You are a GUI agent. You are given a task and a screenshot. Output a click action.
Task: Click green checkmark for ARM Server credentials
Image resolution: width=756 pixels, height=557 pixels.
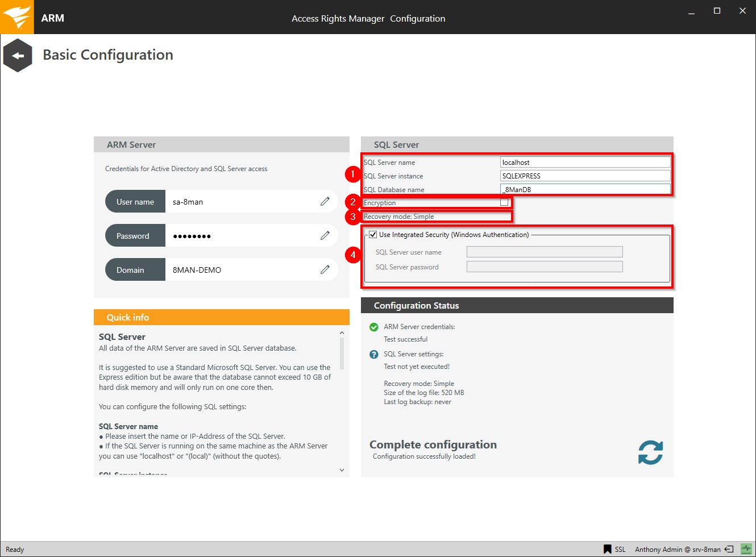[373, 327]
